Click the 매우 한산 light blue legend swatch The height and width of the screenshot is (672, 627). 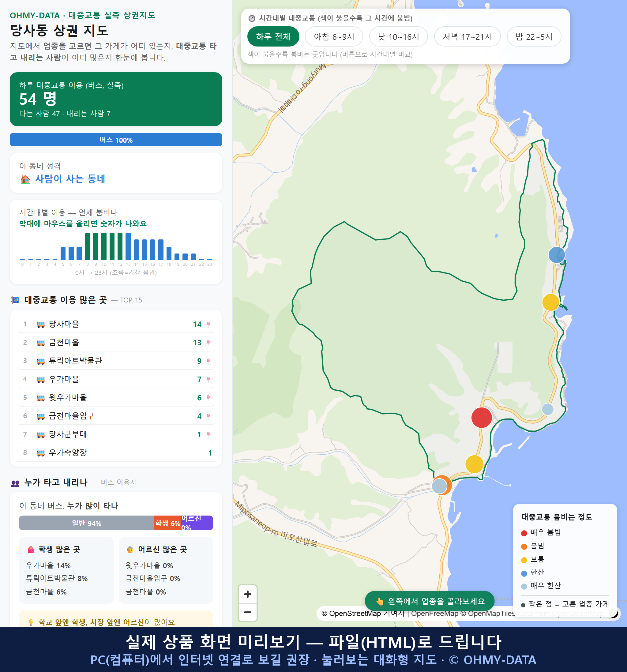pyautogui.click(x=524, y=587)
